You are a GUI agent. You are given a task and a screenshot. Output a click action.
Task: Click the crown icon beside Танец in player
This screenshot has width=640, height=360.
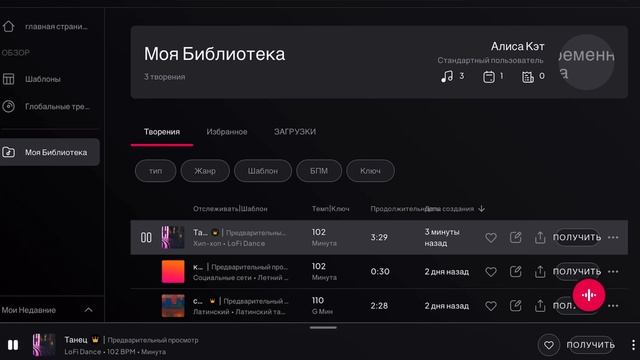coord(95,340)
